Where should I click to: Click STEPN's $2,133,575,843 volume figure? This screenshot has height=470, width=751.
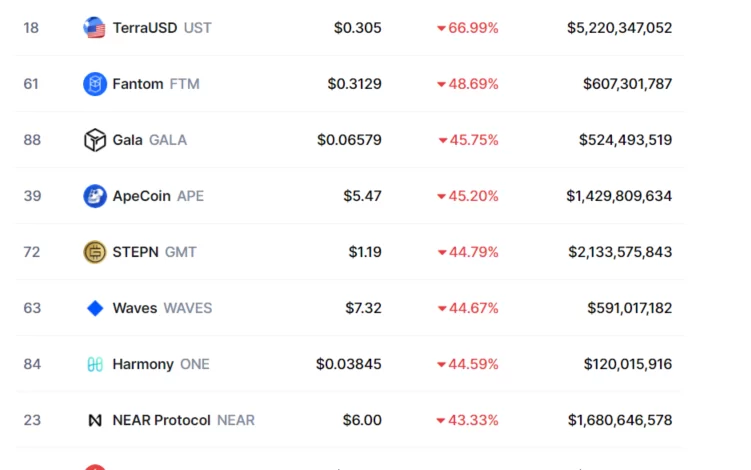pyautogui.click(x=619, y=252)
